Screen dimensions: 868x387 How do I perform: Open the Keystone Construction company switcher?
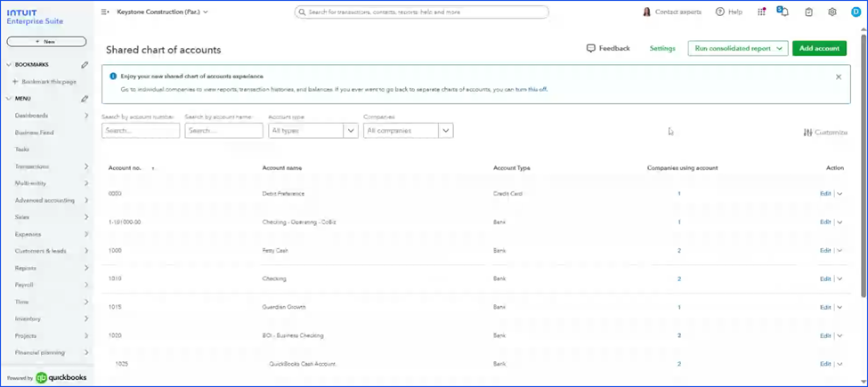click(x=162, y=12)
